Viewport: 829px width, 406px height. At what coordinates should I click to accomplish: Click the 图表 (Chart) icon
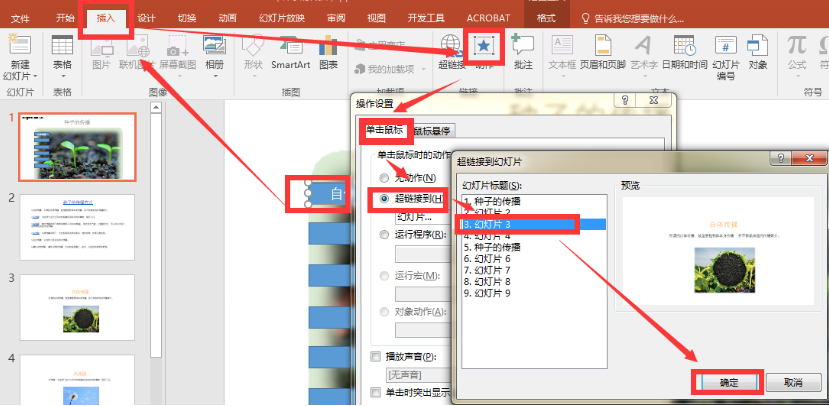328,46
